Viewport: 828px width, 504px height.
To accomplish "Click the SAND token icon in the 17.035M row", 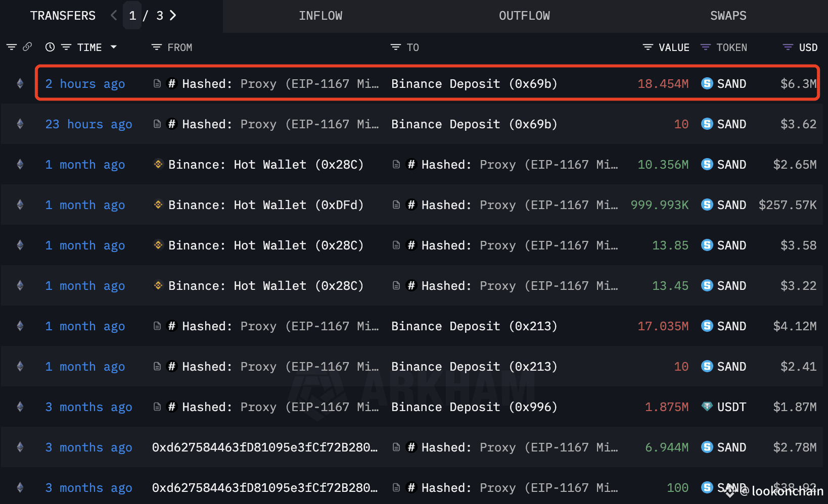I will (707, 326).
